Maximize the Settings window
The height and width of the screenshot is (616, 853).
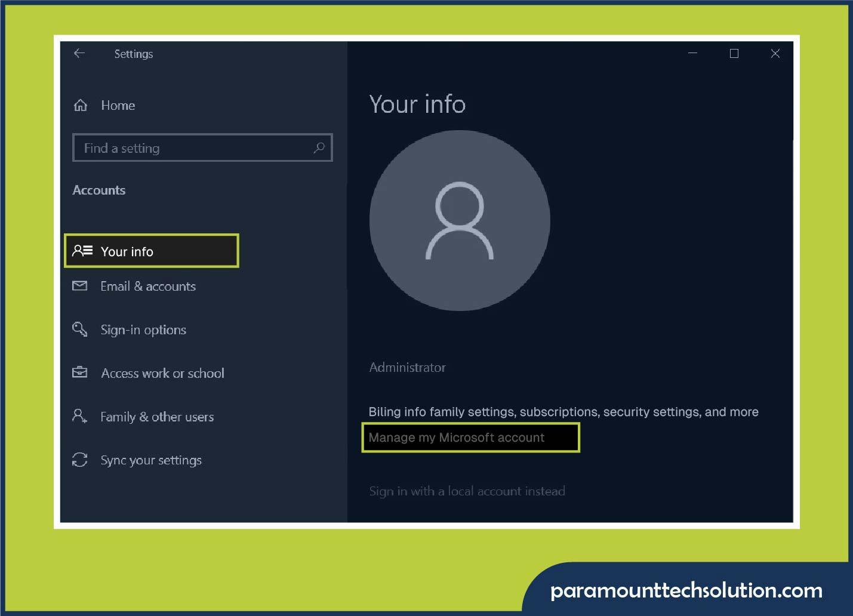point(734,53)
